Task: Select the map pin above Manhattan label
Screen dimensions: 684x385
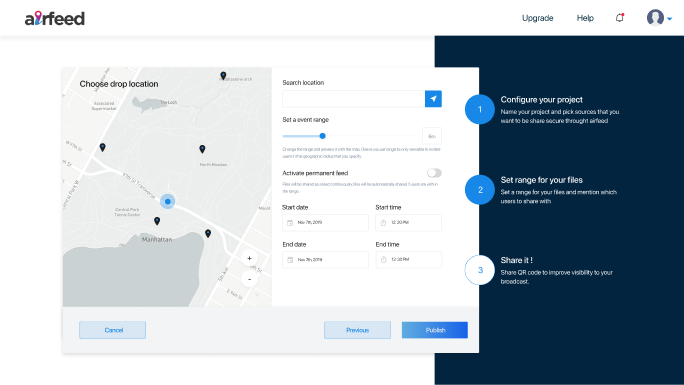Action: click(157, 221)
